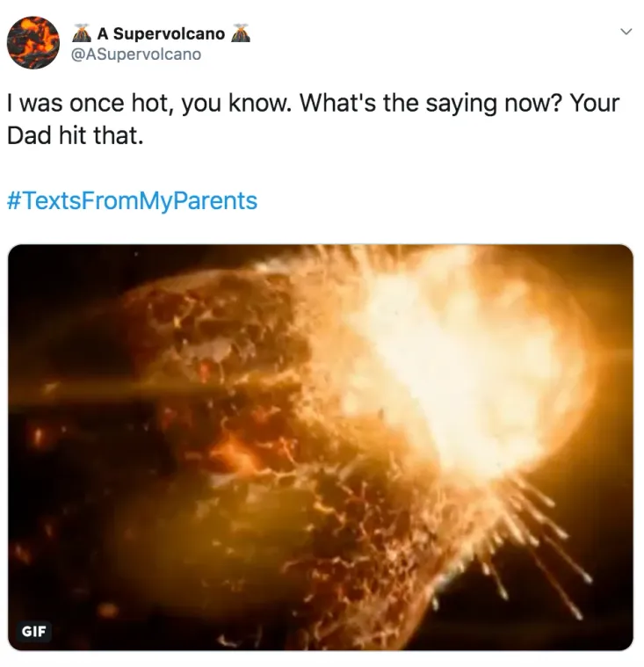Click the volcano emoji after the name
The height and width of the screenshot is (667, 644).
click(x=241, y=33)
